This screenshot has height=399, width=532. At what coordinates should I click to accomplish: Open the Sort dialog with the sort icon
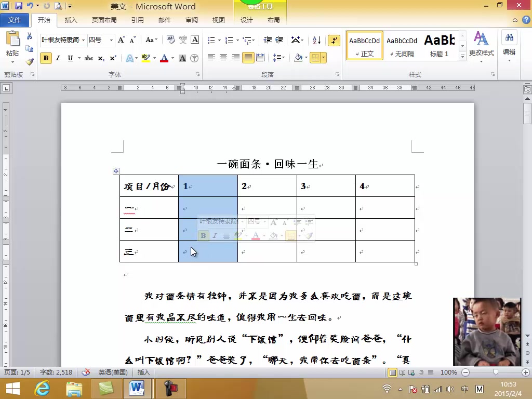[x=316, y=40]
